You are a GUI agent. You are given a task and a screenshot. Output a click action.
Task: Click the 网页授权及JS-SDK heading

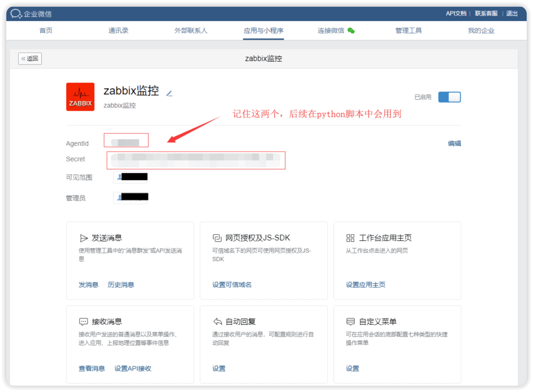point(258,238)
